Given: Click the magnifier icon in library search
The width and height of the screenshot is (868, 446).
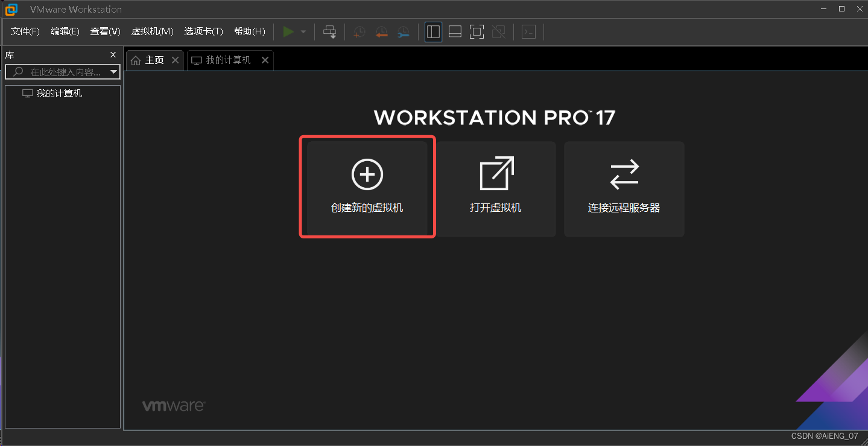Looking at the screenshot, I should pyautogui.click(x=18, y=72).
